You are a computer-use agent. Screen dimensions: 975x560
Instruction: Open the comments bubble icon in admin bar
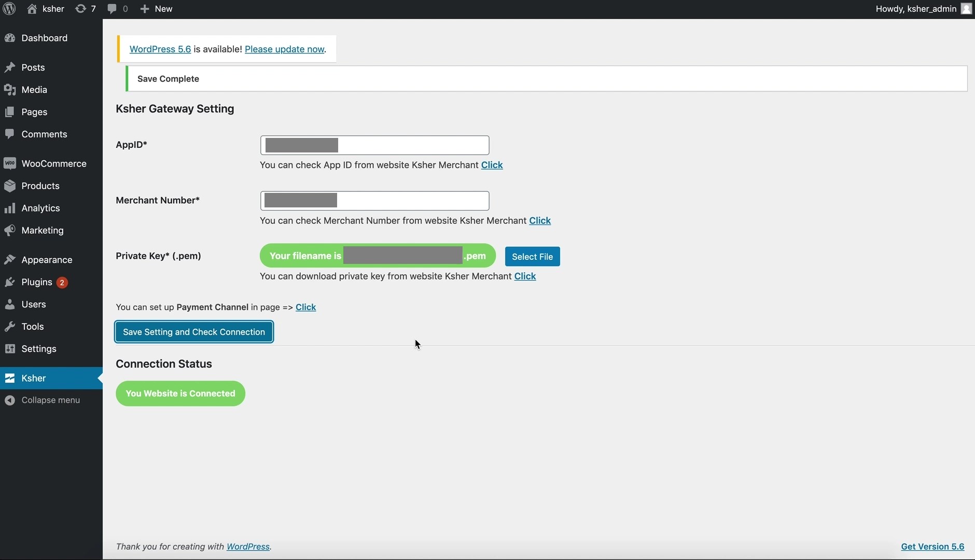click(112, 9)
